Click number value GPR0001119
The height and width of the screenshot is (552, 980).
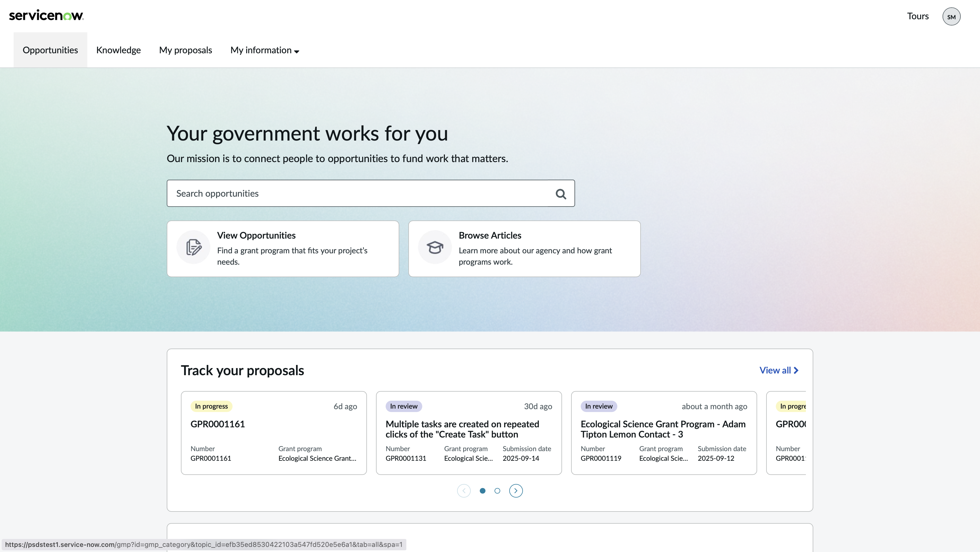(x=601, y=458)
